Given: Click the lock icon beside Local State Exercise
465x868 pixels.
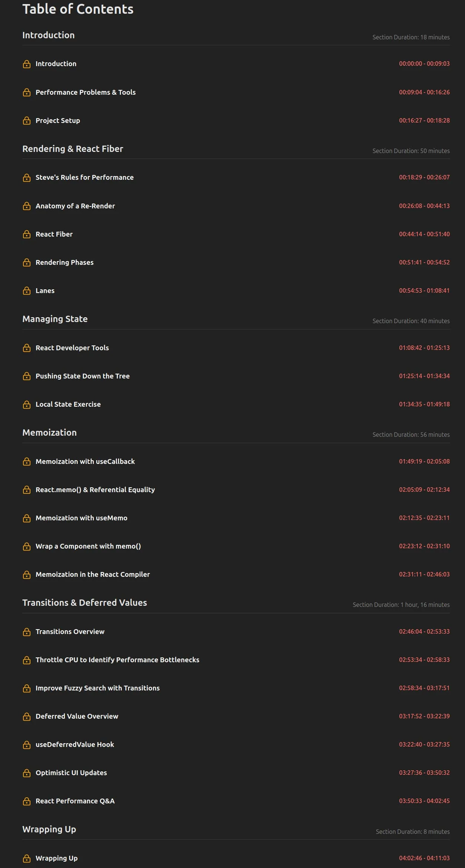Looking at the screenshot, I should (x=27, y=404).
